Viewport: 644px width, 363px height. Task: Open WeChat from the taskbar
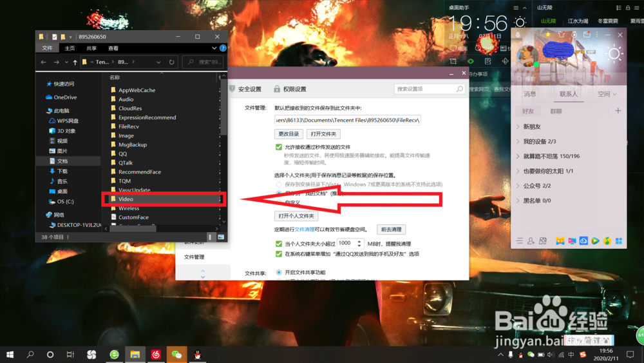coord(176,355)
